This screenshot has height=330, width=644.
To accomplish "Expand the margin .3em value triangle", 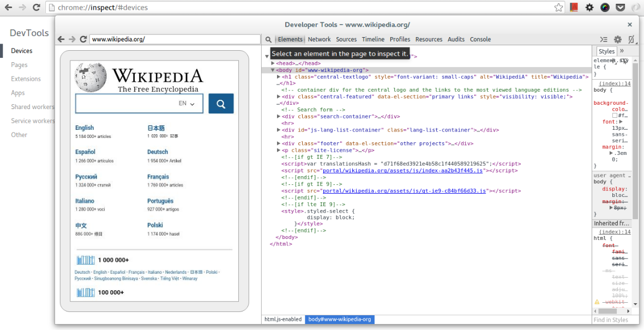I will 611,153.
